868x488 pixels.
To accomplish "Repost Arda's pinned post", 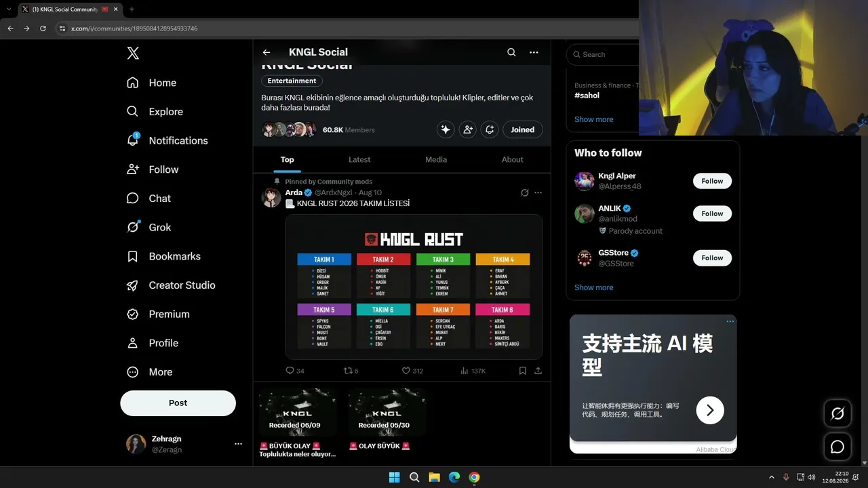I will click(351, 371).
